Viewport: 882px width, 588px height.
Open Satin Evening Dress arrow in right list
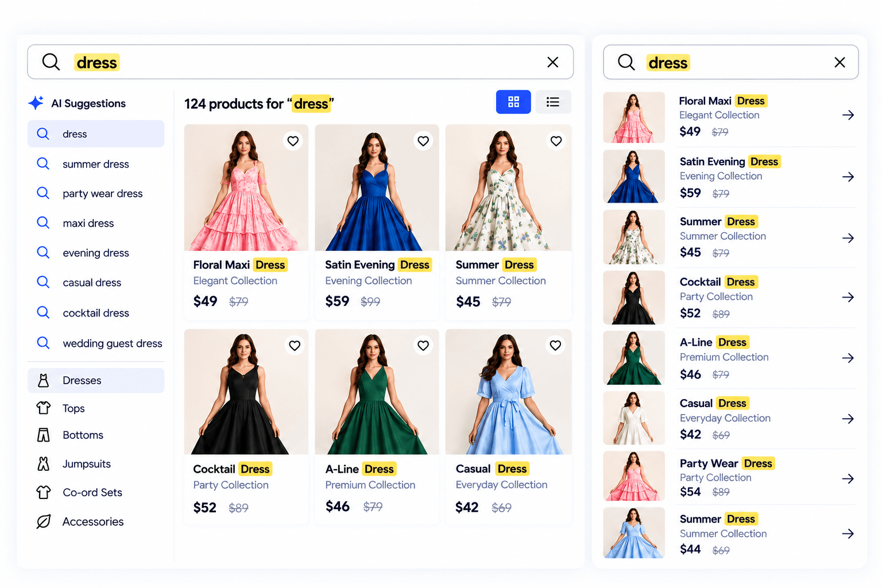pyautogui.click(x=848, y=177)
